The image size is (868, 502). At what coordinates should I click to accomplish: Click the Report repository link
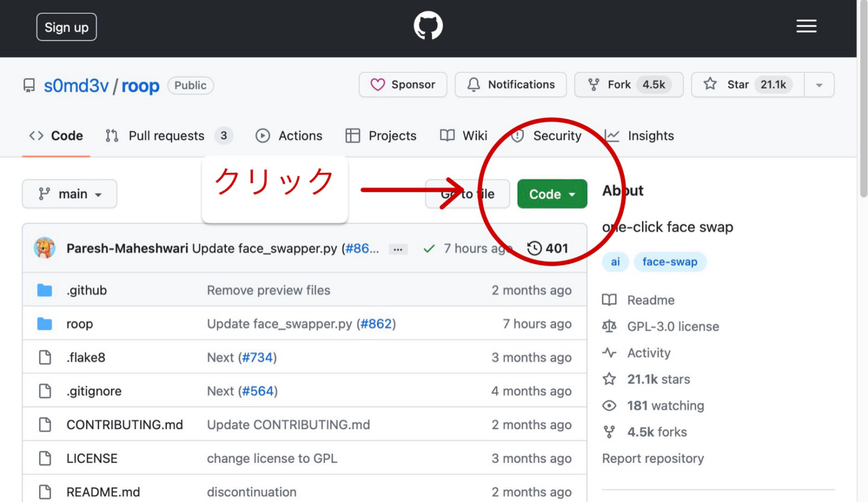coord(653,458)
